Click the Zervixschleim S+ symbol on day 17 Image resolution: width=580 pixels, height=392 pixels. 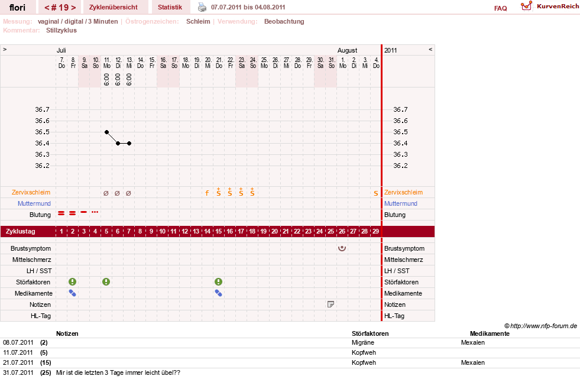click(x=241, y=192)
